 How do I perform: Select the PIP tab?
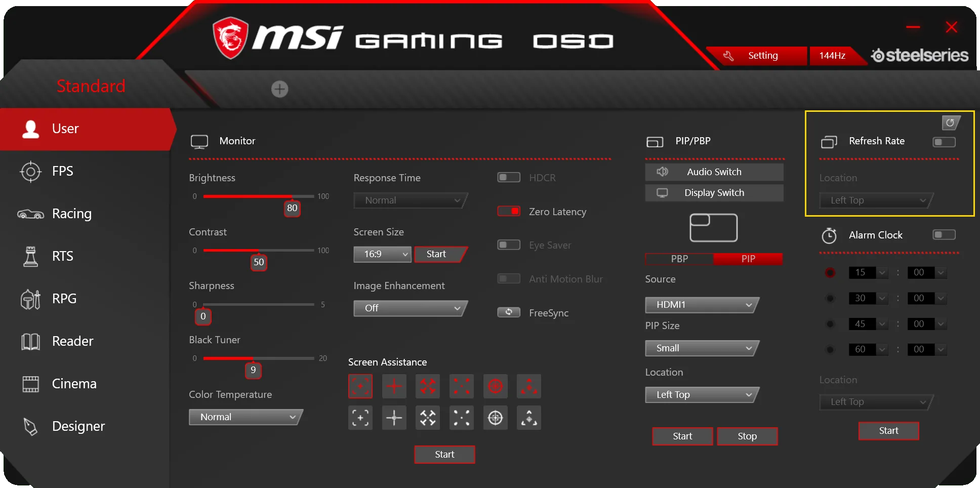coord(748,259)
